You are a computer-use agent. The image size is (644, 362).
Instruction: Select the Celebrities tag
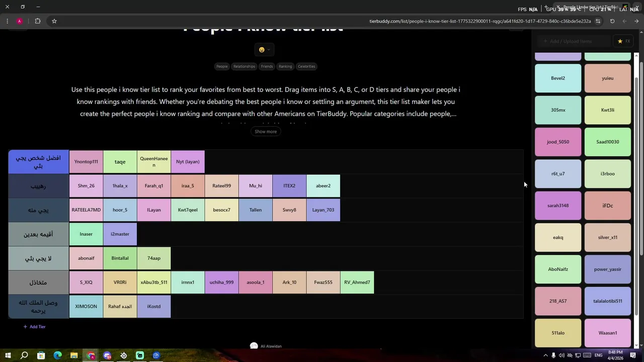pyautogui.click(x=306, y=66)
